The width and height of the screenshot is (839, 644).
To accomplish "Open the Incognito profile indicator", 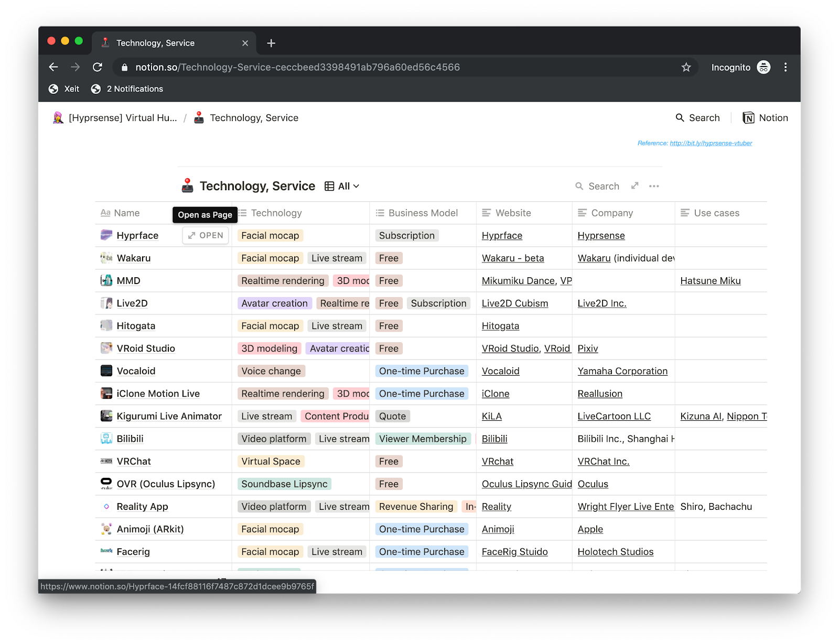I will [740, 67].
